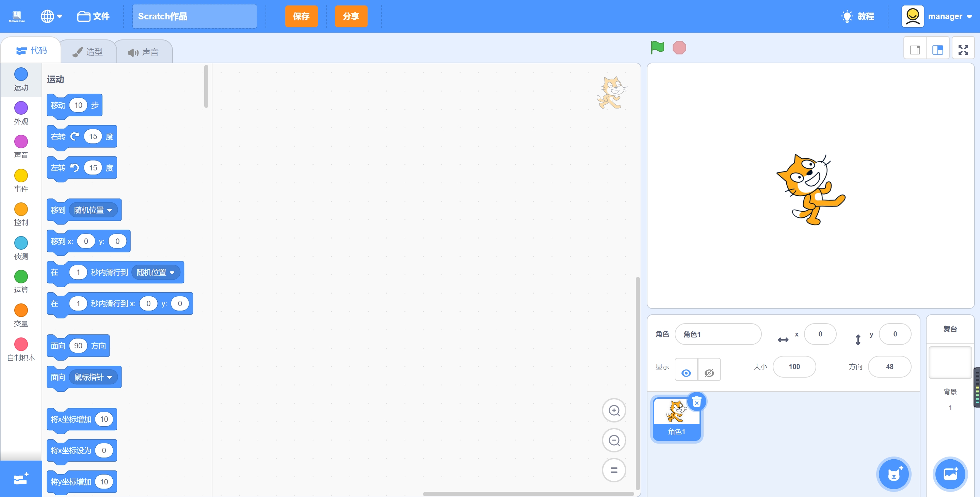Screen dimensions: 980x497
Task: Reset workspace zoom to default
Action: 614,470
